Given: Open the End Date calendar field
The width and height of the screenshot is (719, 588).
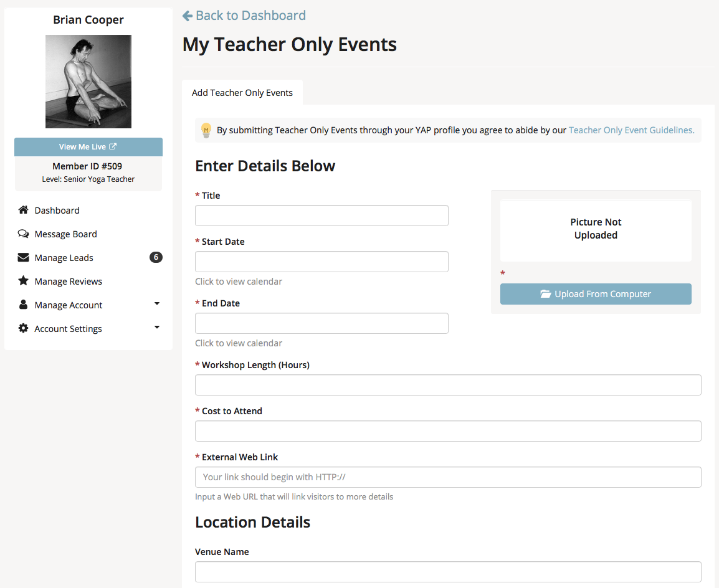Looking at the screenshot, I should [x=321, y=323].
